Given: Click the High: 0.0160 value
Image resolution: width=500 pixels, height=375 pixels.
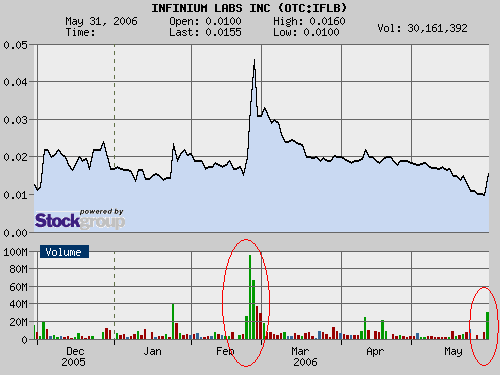Looking at the screenshot, I should (309, 21).
